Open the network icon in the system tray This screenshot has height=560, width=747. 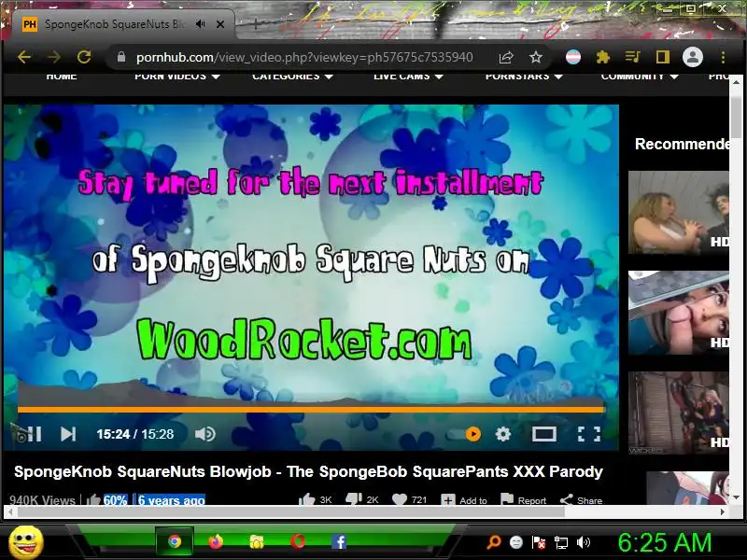(x=561, y=542)
